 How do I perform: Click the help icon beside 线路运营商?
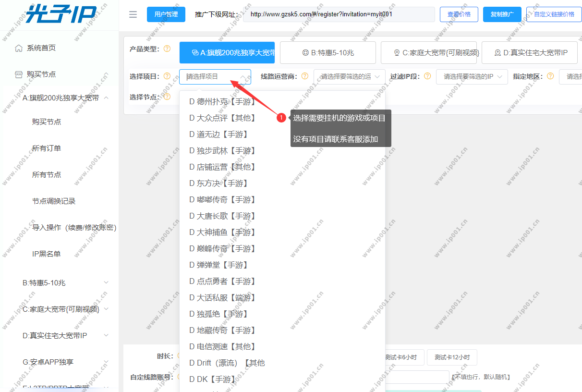coord(304,76)
